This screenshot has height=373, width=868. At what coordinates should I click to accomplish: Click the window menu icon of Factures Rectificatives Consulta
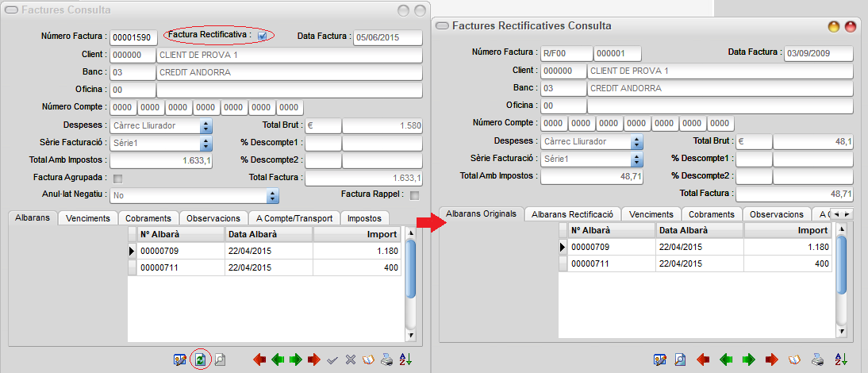tap(442, 26)
